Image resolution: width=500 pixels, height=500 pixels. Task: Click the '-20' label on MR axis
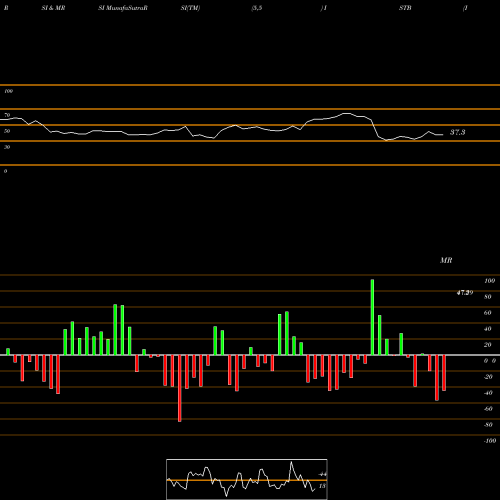pyautogui.click(x=488, y=377)
